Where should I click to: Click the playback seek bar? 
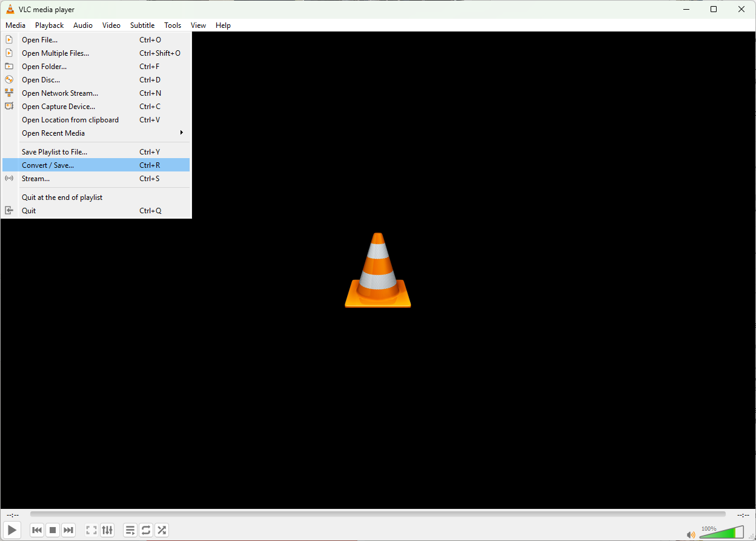click(x=378, y=514)
